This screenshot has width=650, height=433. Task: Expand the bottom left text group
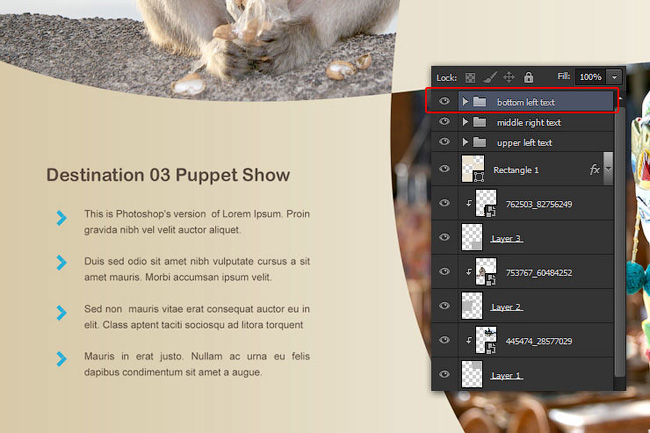click(x=465, y=102)
